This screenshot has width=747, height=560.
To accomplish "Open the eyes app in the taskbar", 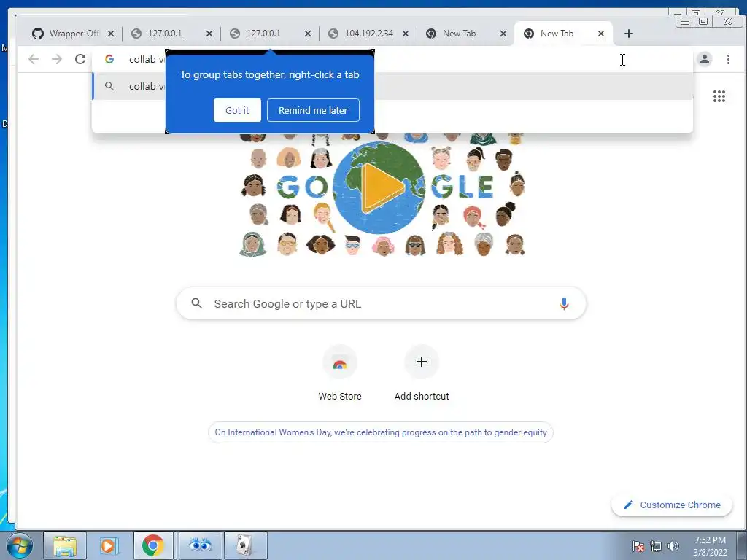I will coord(200,545).
